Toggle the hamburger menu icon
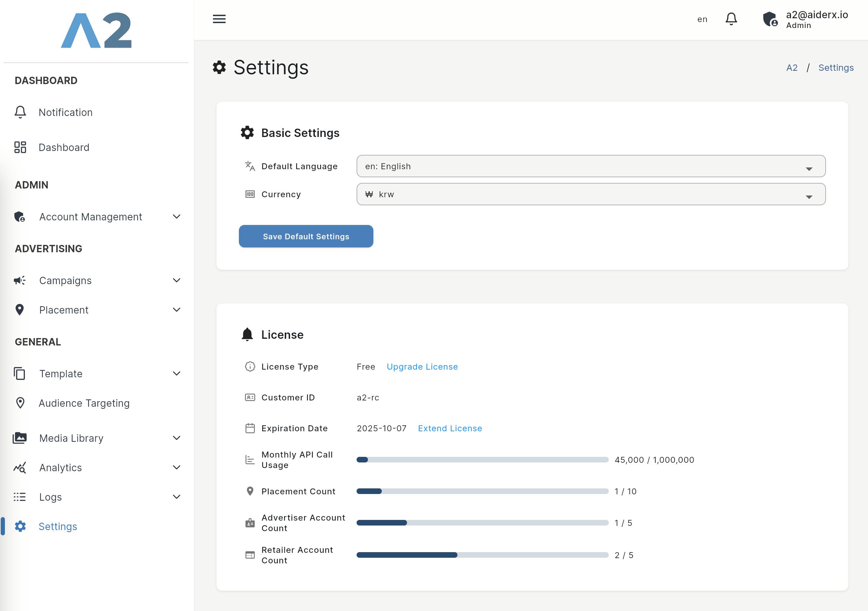 219,19
